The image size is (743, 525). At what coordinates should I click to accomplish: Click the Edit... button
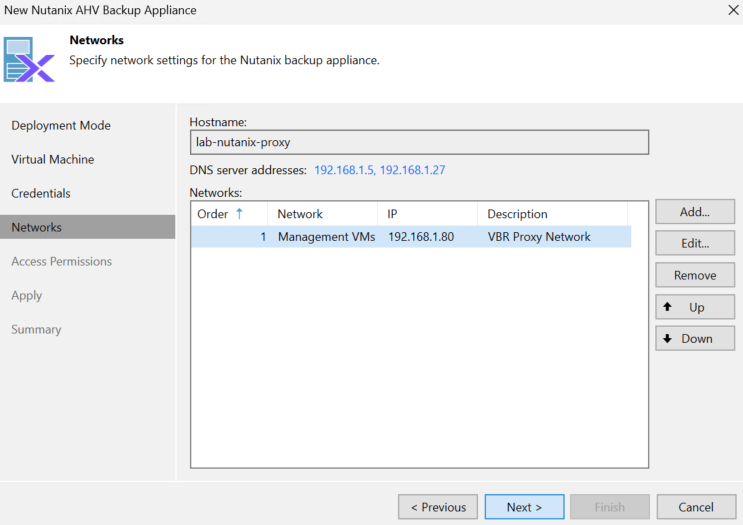click(x=695, y=243)
